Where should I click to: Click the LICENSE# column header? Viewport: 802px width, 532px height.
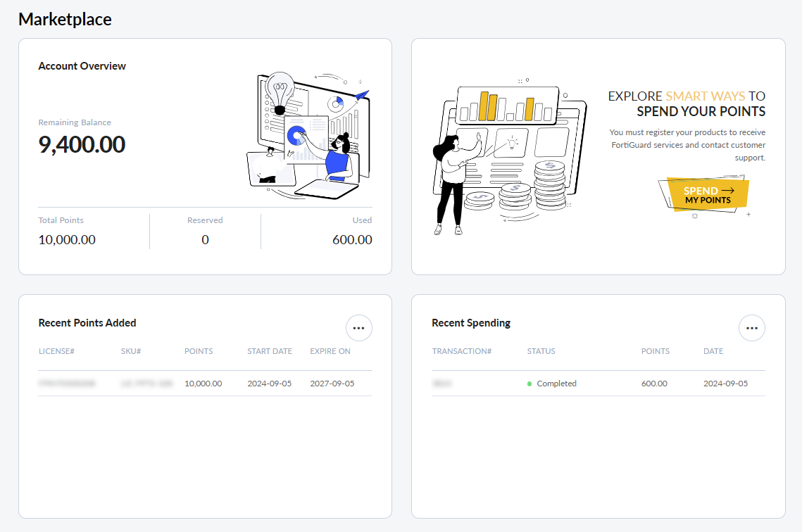pos(57,352)
